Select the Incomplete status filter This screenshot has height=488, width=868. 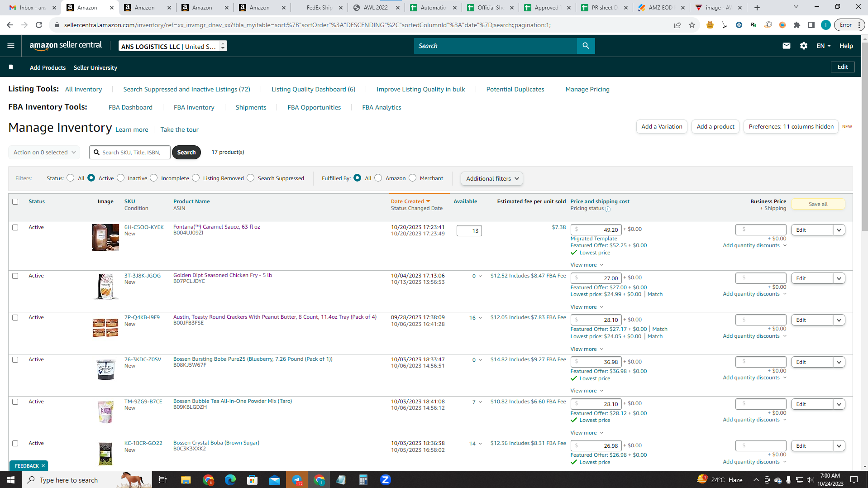(x=154, y=178)
